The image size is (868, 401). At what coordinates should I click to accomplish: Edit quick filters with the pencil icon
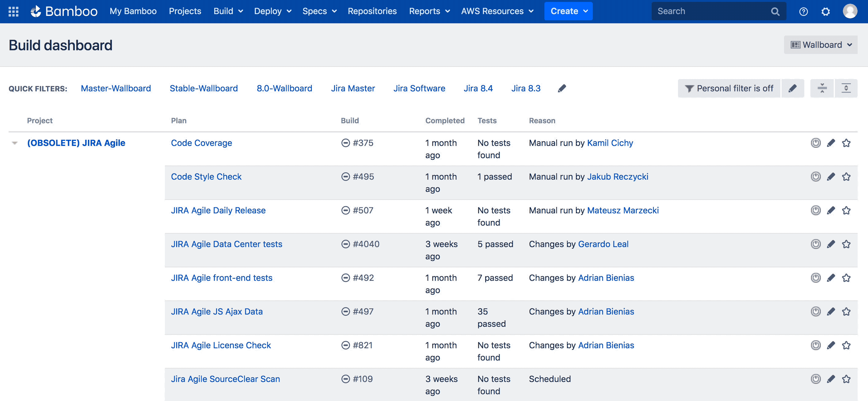point(562,88)
